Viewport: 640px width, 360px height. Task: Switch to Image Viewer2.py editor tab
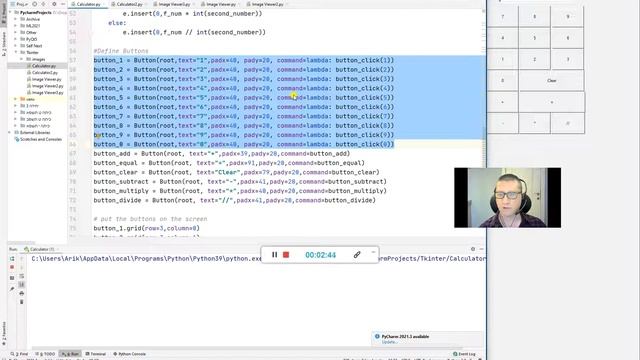tap(267, 4)
